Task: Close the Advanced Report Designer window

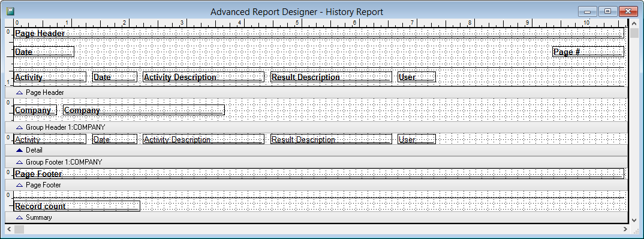Action: tap(628, 12)
